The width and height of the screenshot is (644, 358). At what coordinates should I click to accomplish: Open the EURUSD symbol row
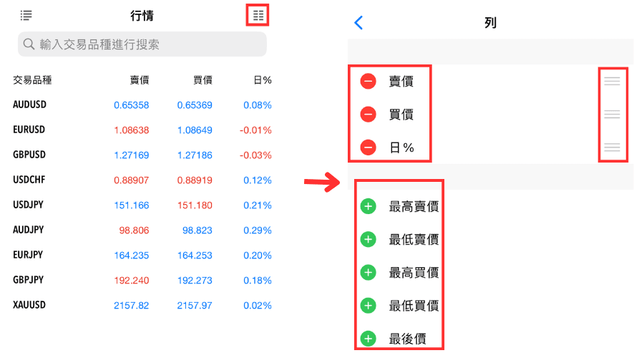(x=142, y=130)
